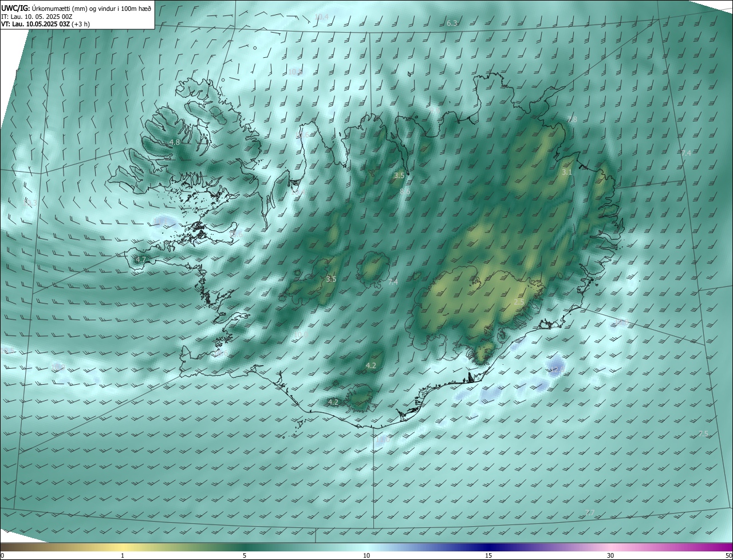Click the 3.5 value directly above 8.6
This screenshot has height=560, width=733.
(400, 175)
